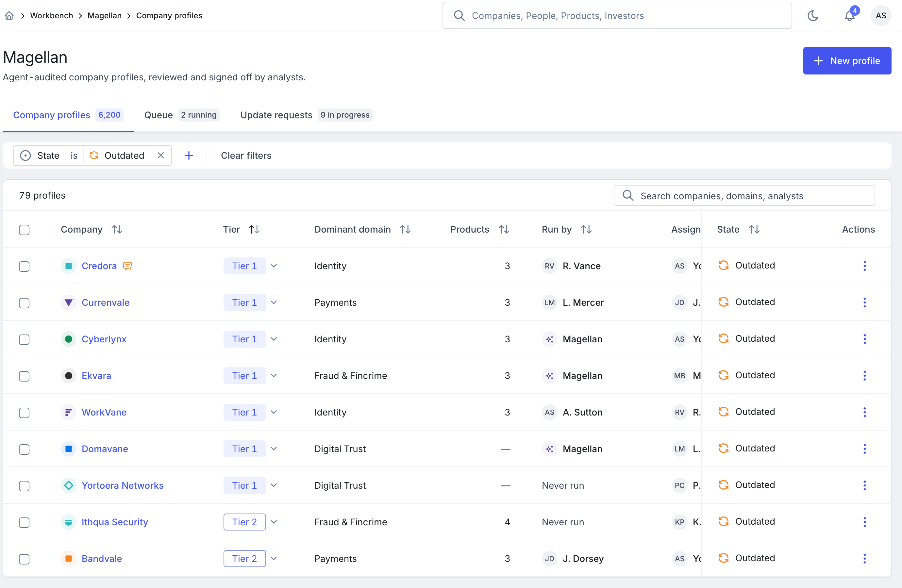Sort by Company column
Image resolution: width=902 pixels, height=588 pixels.
(117, 229)
